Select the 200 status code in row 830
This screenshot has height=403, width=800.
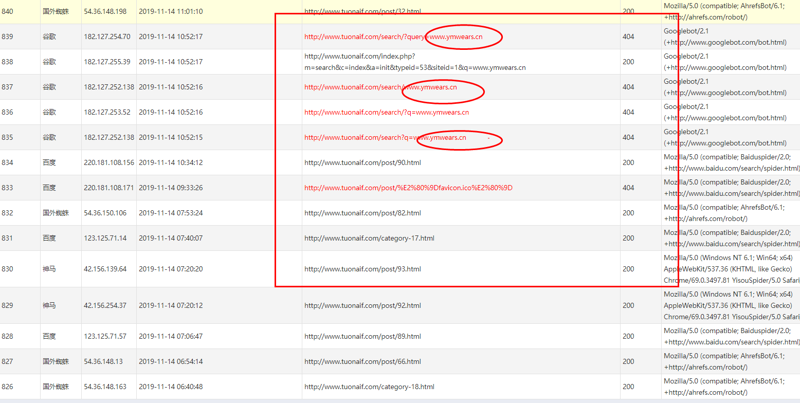(629, 269)
